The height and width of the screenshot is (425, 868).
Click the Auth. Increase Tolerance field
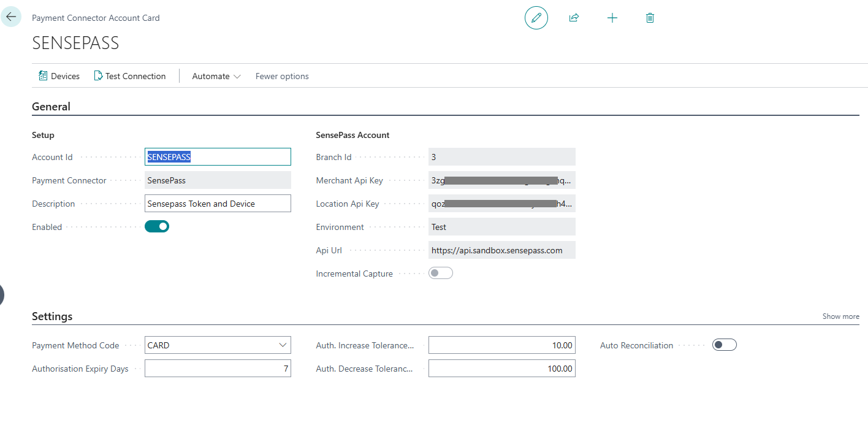(x=501, y=345)
